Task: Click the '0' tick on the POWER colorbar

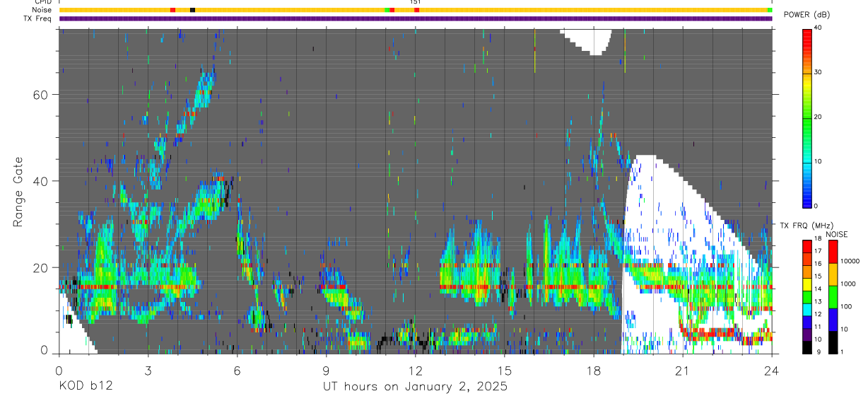Action: (x=816, y=206)
